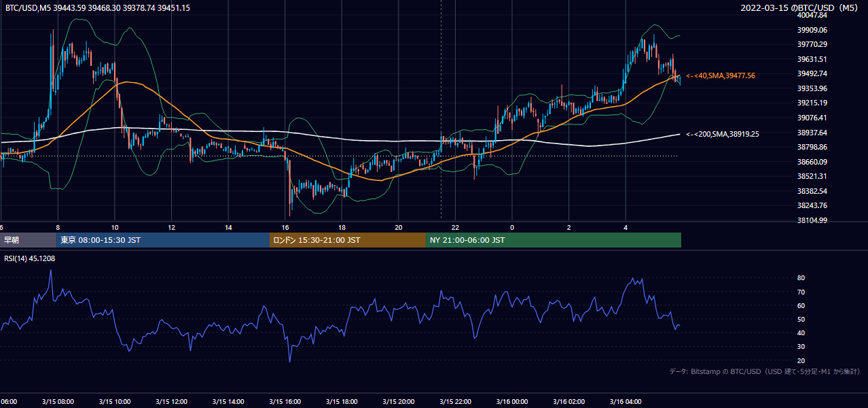The height and width of the screenshot is (408, 868).
Task: Select the 東京 08:00-15:30 JST session bar
Action: 164,240
